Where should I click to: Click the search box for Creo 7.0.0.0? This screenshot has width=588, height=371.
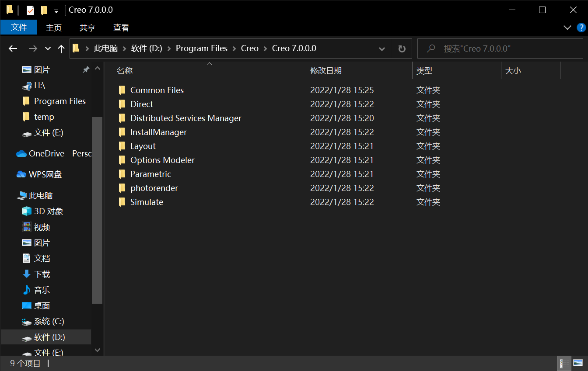500,49
